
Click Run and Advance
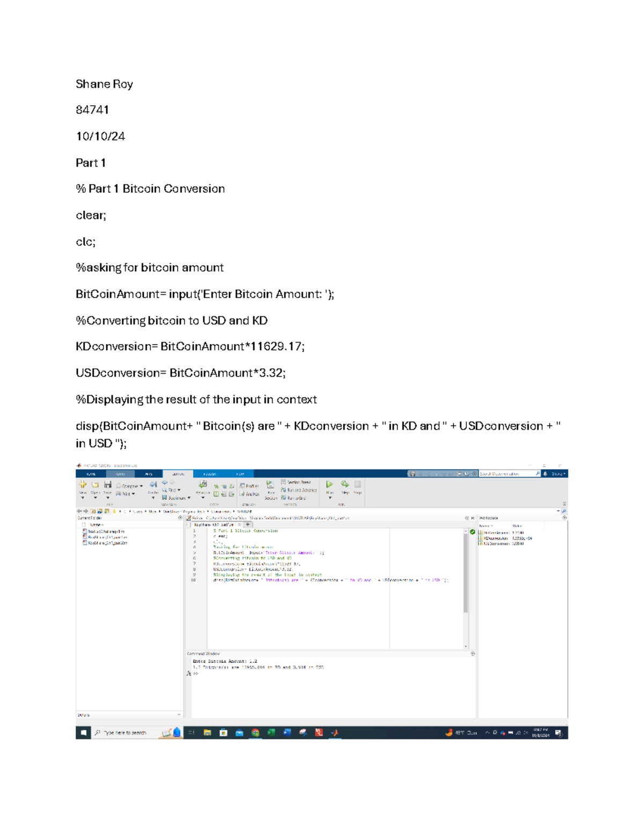(299, 490)
